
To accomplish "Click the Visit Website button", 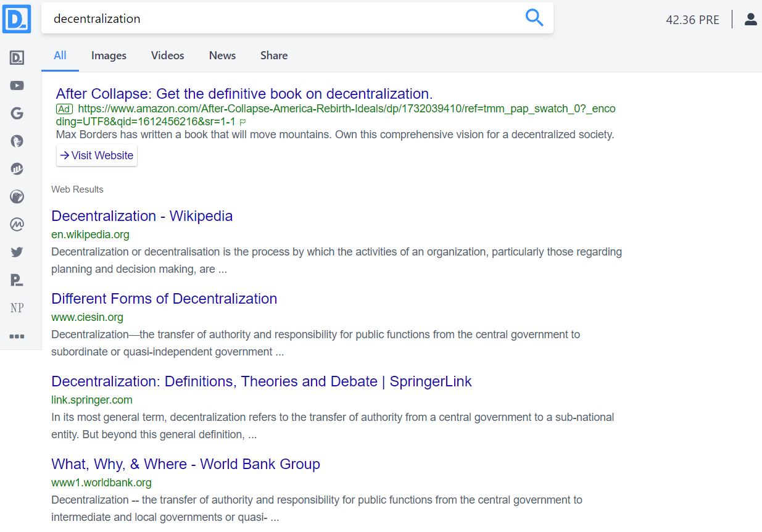I will (97, 156).
